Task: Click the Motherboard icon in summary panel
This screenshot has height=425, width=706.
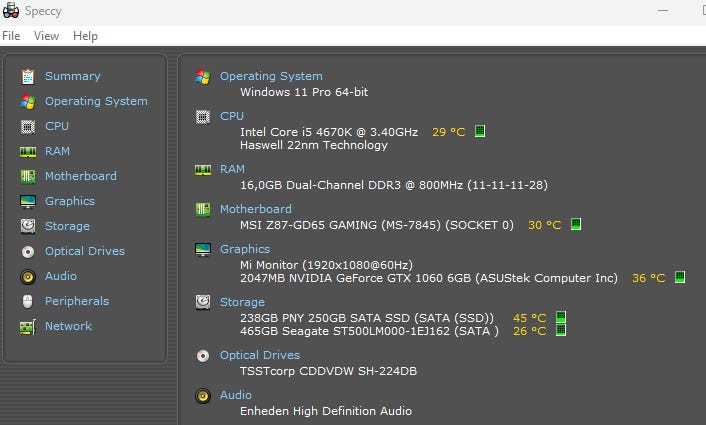Action: pyautogui.click(x=203, y=210)
